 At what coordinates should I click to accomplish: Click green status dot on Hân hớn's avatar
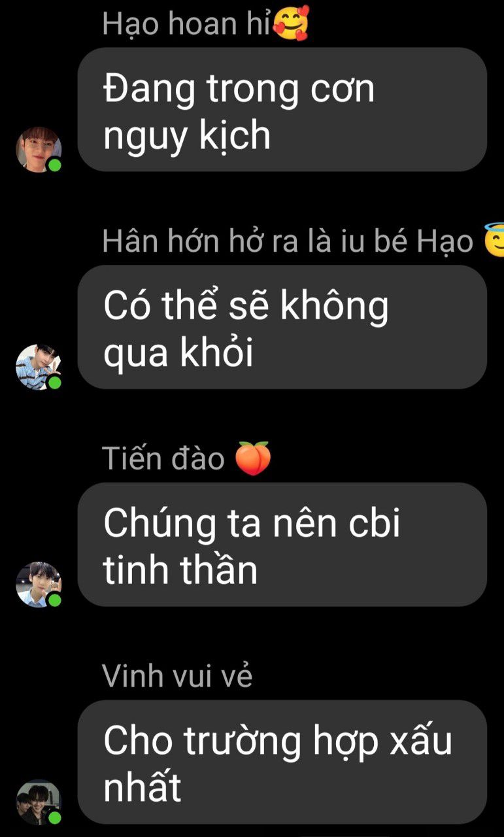55,382
